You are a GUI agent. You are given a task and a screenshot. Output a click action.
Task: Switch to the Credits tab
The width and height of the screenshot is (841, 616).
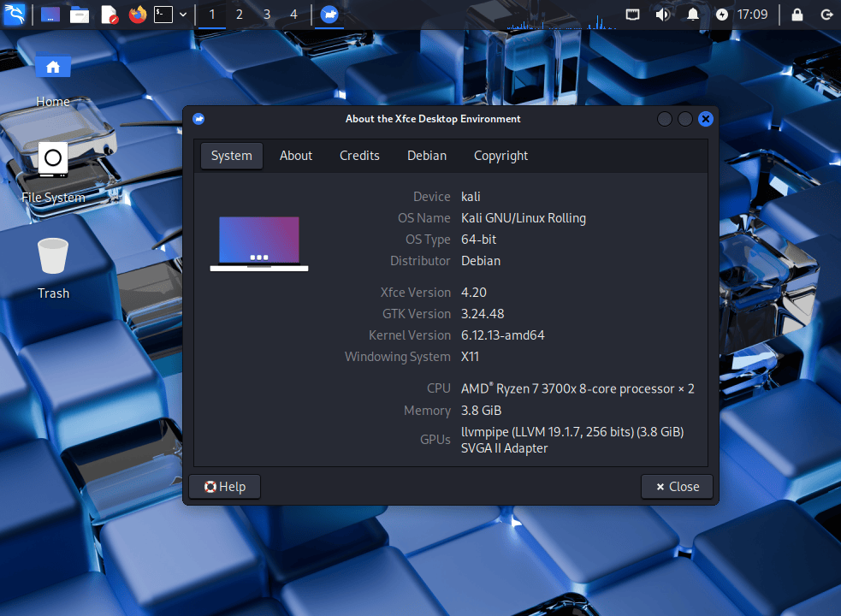(359, 156)
